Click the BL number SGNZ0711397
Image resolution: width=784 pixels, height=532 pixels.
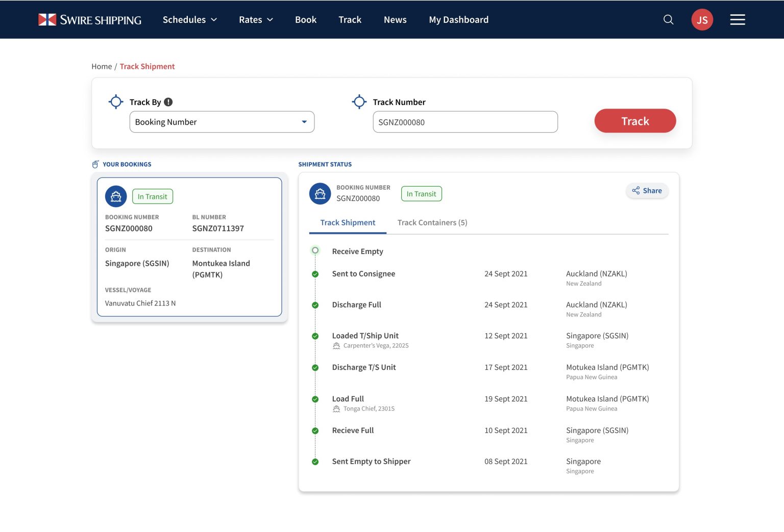[218, 229]
